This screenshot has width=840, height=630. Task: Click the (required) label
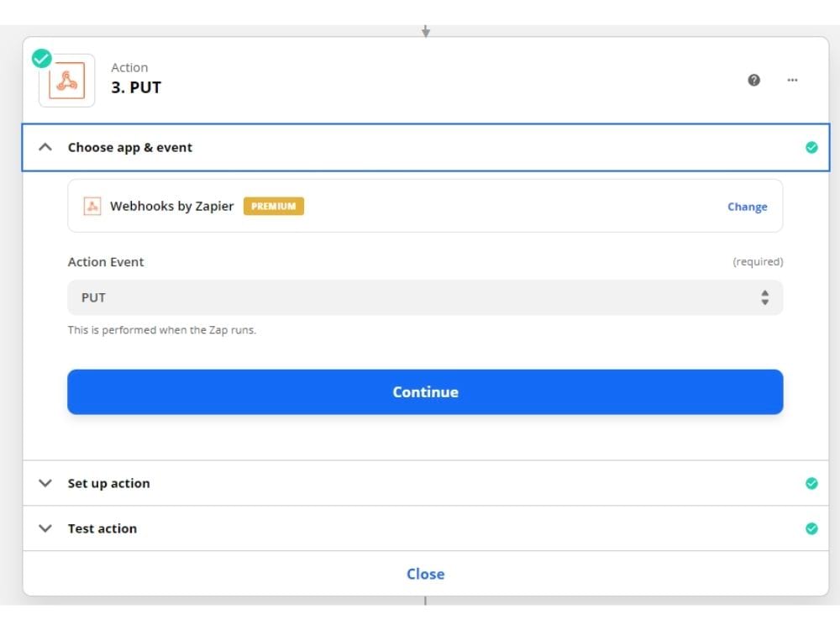[758, 261]
